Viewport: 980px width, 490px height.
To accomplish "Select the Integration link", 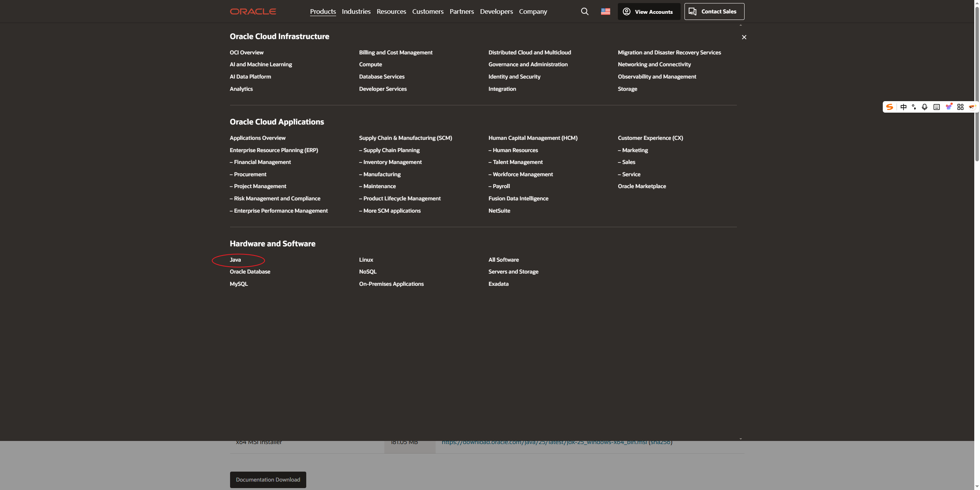I will 502,89.
